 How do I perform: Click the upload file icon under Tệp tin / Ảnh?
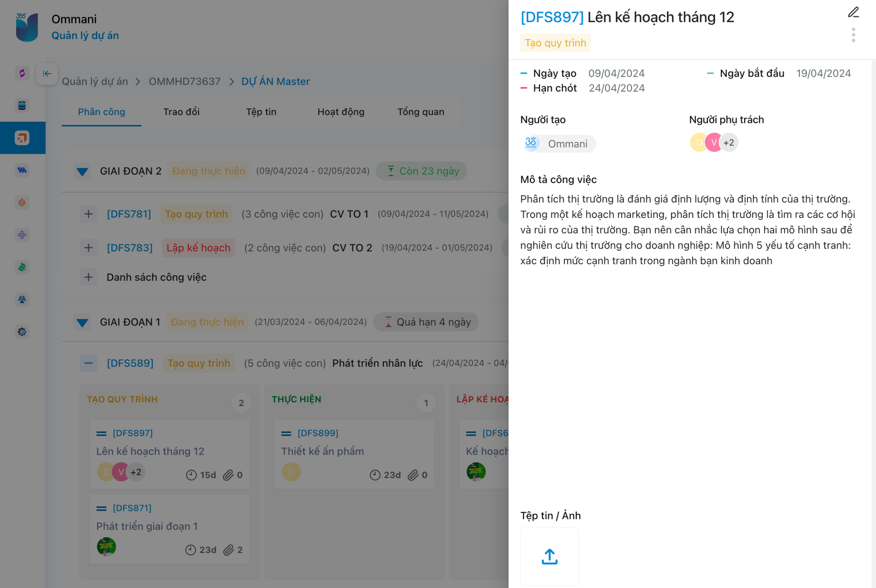click(549, 556)
